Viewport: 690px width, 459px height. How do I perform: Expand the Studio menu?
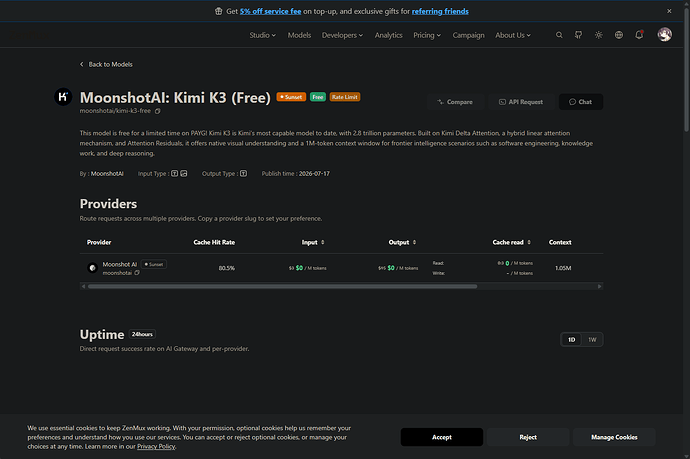pos(263,35)
